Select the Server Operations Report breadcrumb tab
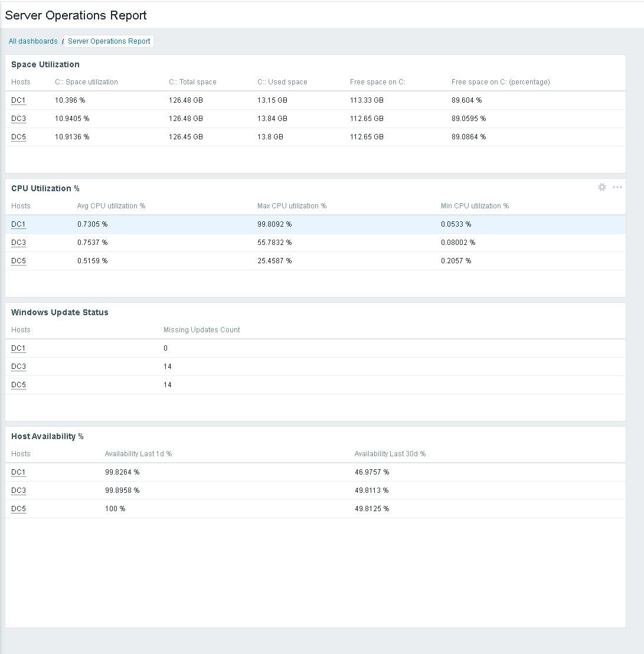The image size is (644, 654). click(109, 41)
